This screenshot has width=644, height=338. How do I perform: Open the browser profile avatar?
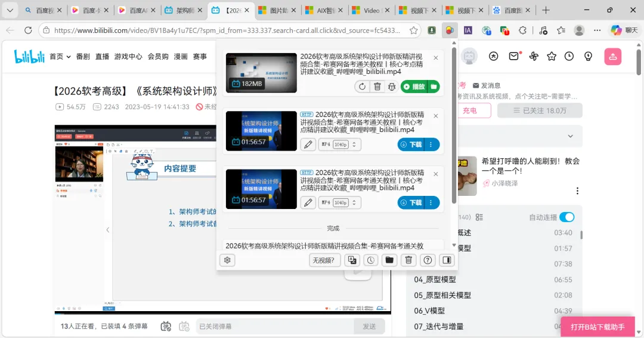[x=579, y=30]
